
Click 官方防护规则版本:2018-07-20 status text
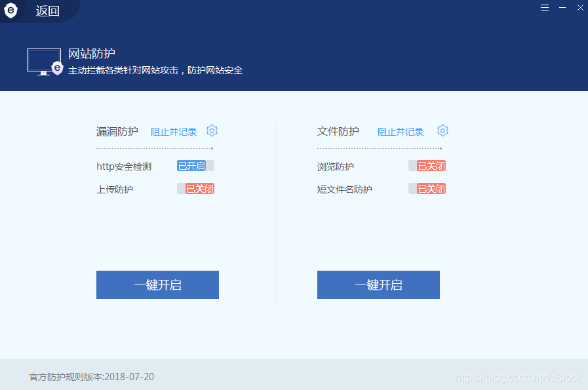(x=92, y=377)
